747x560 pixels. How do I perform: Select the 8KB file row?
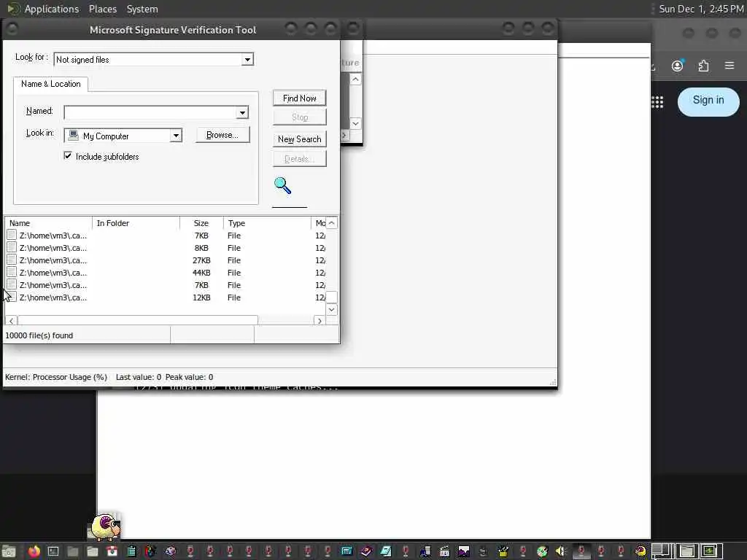166,248
